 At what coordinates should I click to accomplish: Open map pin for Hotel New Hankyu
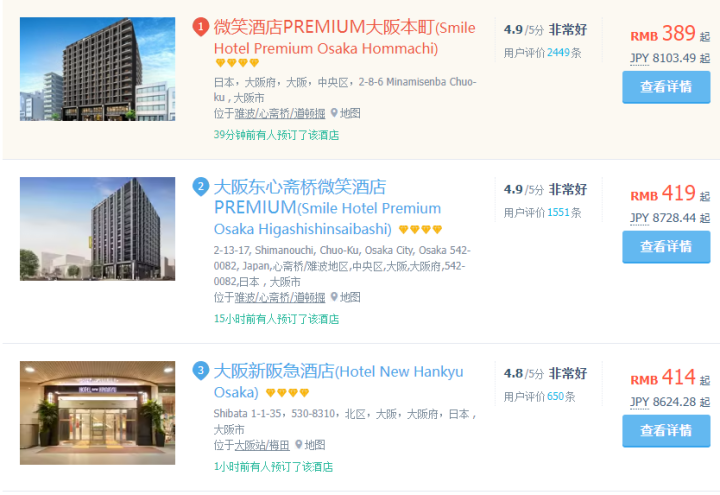click(310, 444)
